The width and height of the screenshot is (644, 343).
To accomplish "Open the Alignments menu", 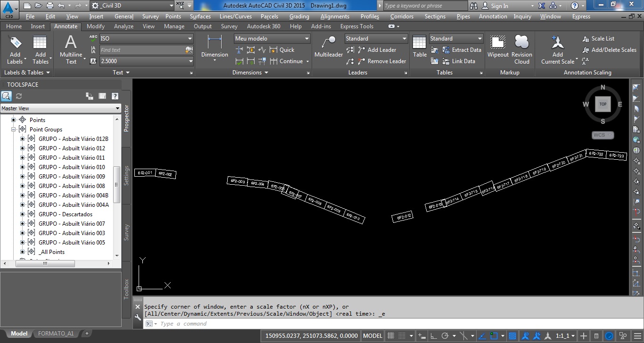I will coord(335,16).
